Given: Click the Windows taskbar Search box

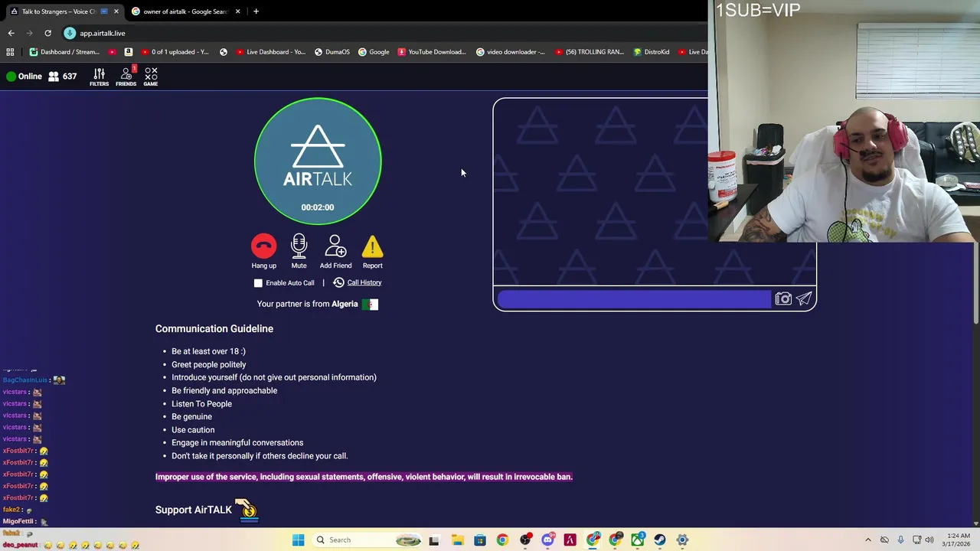Looking at the screenshot, I should (367, 540).
